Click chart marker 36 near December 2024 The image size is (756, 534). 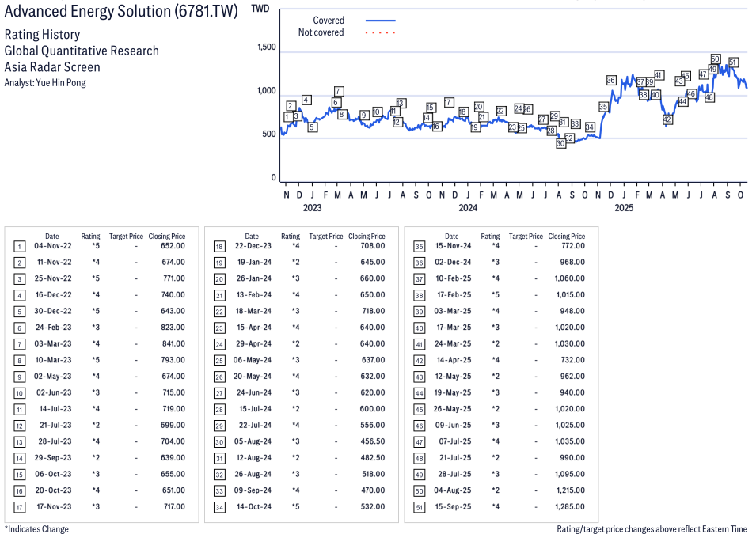(610, 80)
